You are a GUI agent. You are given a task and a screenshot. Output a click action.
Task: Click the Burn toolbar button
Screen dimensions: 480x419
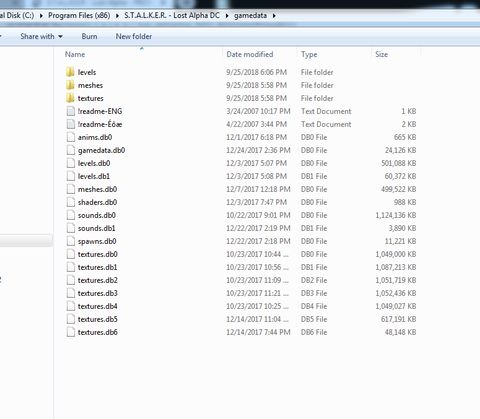(x=89, y=36)
